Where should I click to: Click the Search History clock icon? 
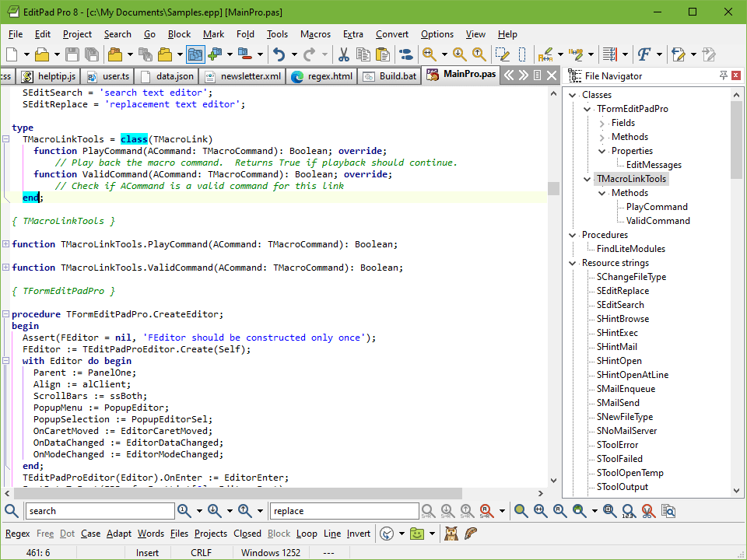tap(387, 534)
